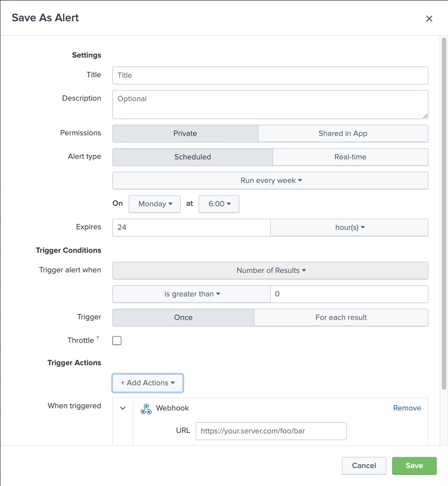
Task: Open the hour(s) expiration unit dropdown
Action: tap(349, 228)
